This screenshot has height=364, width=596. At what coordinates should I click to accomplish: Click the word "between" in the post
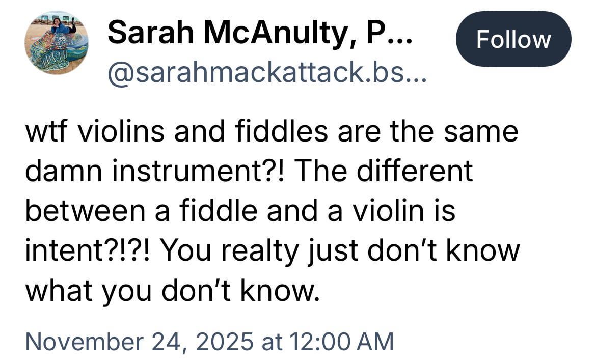point(86,211)
